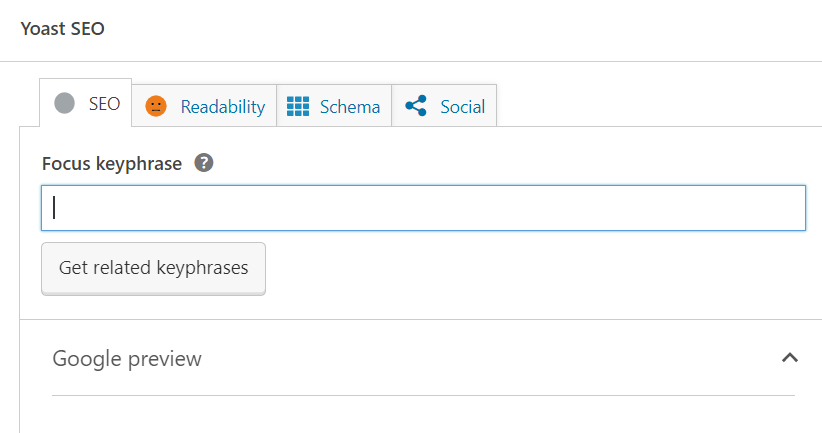Image resolution: width=822 pixels, height=433 pixels.
Task: Click the blue Schema grid icon
Action: coord(298,106)
